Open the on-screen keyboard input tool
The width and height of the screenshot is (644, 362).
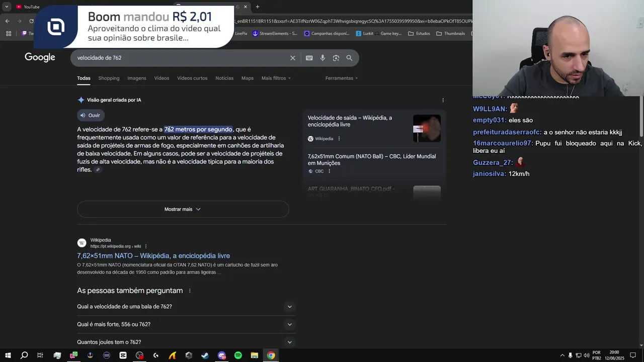click(309, 58)
